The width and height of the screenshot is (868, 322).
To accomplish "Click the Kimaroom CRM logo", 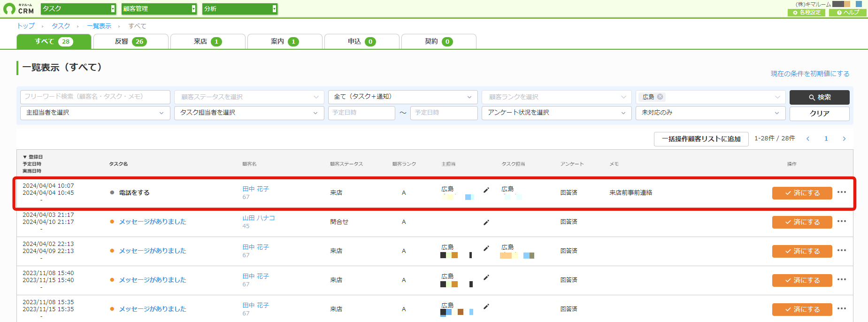I will click(19, 8).
